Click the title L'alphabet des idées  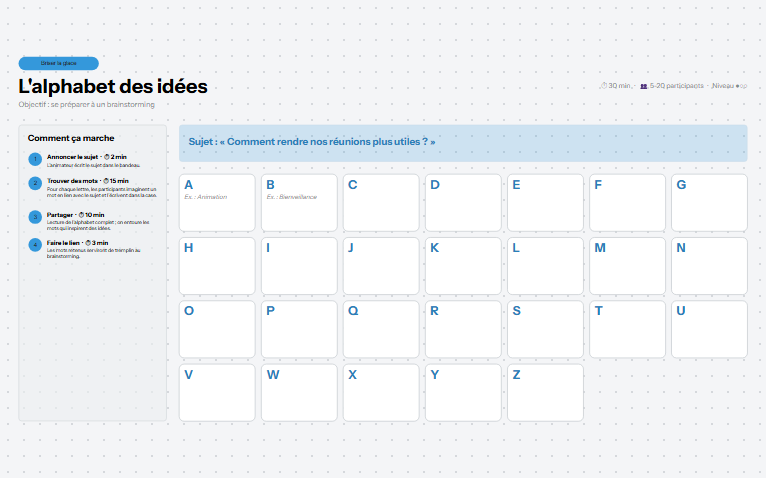[113, 87]
